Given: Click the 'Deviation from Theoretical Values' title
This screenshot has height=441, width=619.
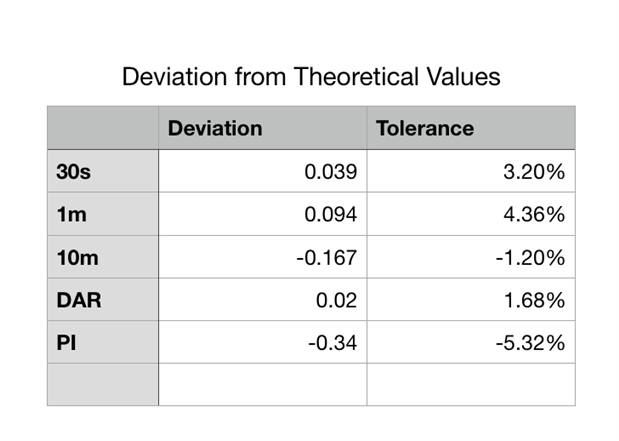Looking at the screenshot, I should pyautogui.click(x=310, y=76).
